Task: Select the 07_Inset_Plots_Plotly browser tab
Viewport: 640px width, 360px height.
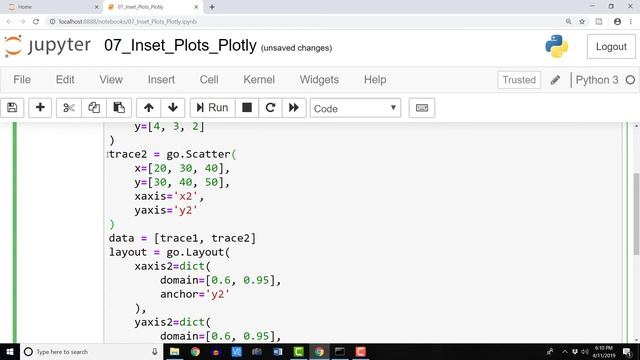Action: (x=151, y=7)
